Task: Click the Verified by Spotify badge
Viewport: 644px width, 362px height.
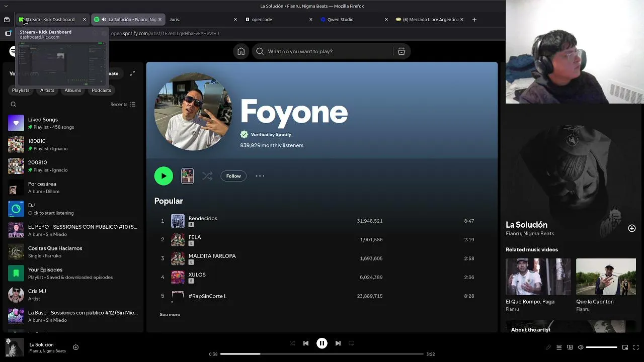Action: coord(266,135)
